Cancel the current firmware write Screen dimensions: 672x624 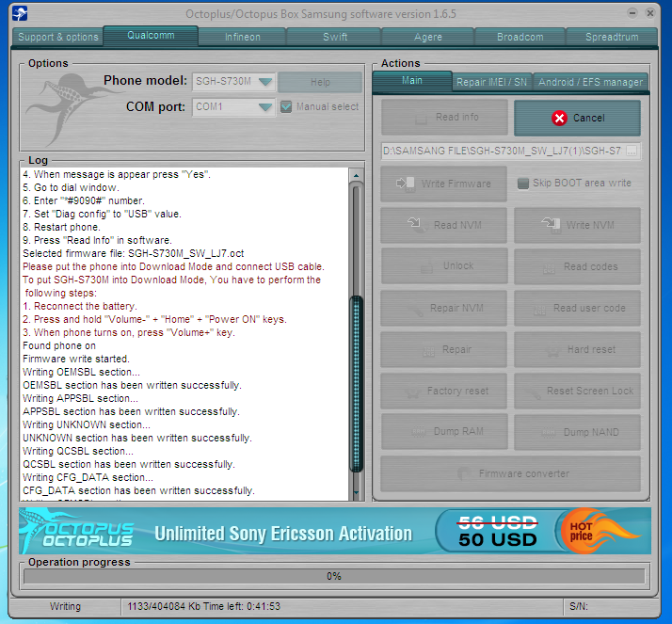(577, 118)
